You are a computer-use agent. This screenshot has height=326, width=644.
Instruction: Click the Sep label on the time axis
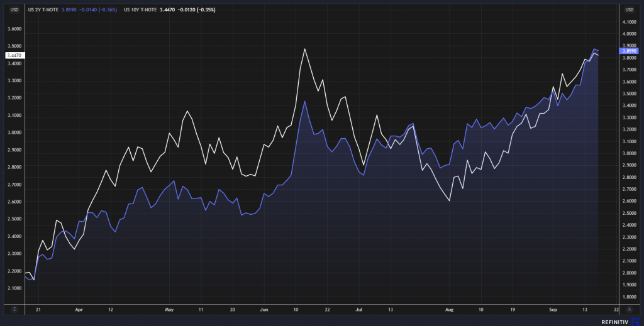(553, 310)
